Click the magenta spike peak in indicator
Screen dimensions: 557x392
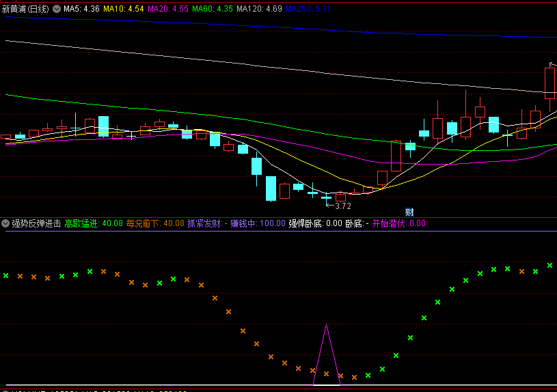click(327, 325)
